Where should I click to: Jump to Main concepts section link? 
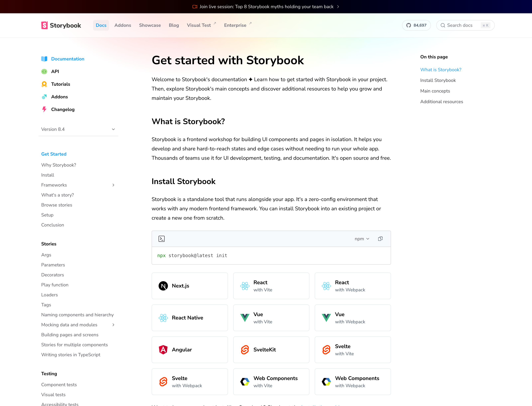coord(435,91)
